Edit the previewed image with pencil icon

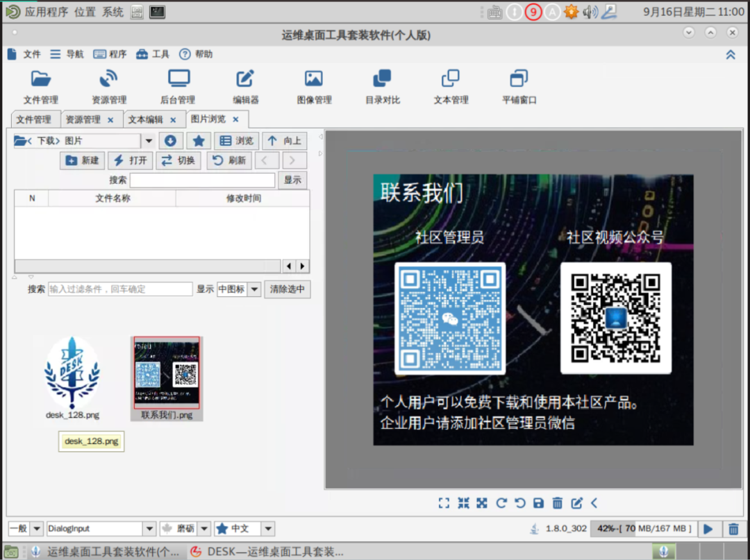(576, 503)
